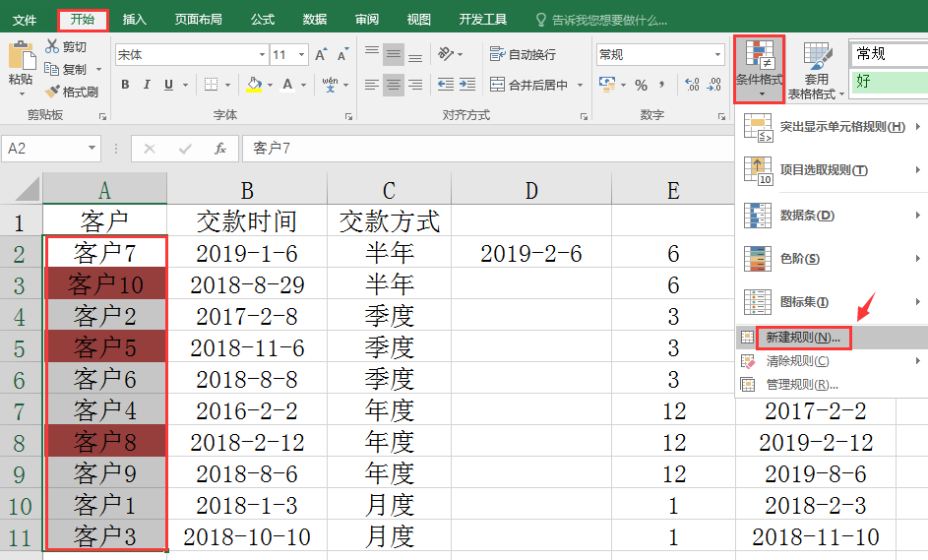This screenshot has width=928, height=560.
Task: Apply yellow fill color bucket
Action: [x=254, y=85]
